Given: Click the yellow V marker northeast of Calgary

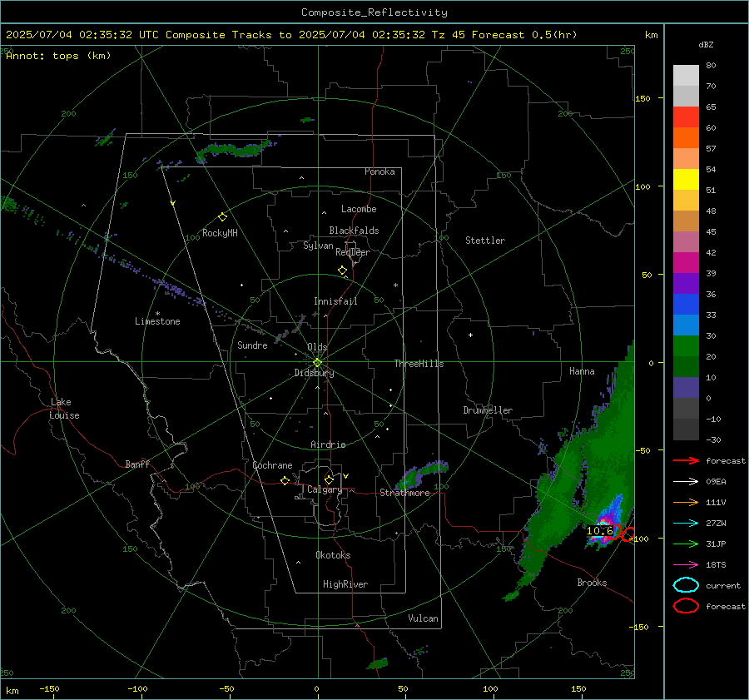Looking at the screenshot, I should pos(346,476).
